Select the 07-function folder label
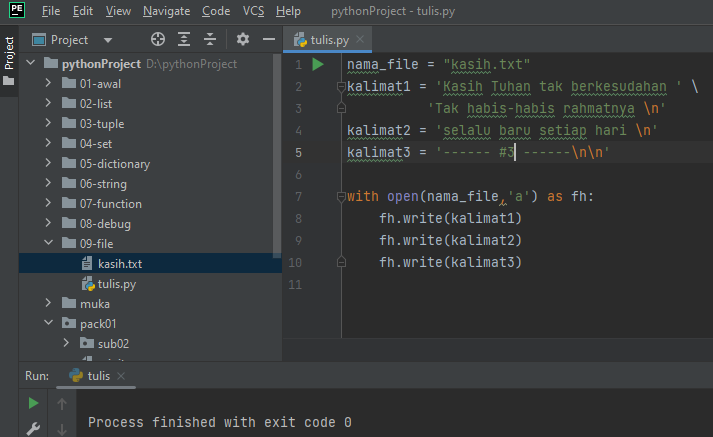Viewport: 713px width, 437px height. (x=110, y=204)
